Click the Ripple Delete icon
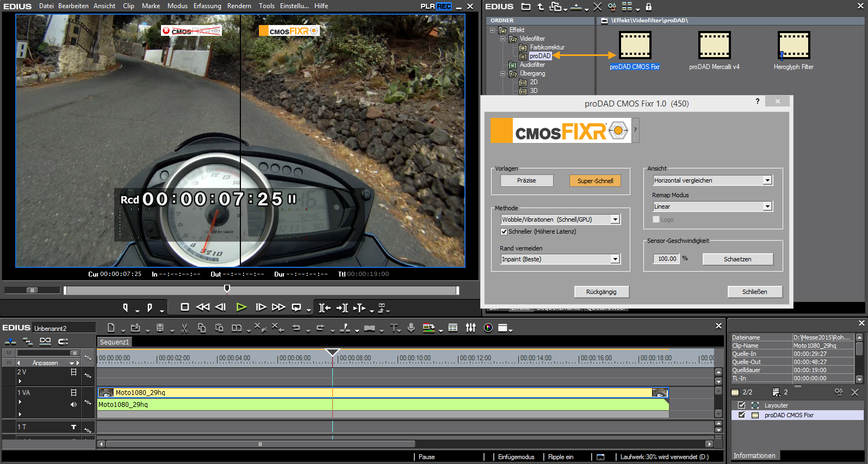The height and width of the screenshot is (464, 868). click(x=278, y=327)
